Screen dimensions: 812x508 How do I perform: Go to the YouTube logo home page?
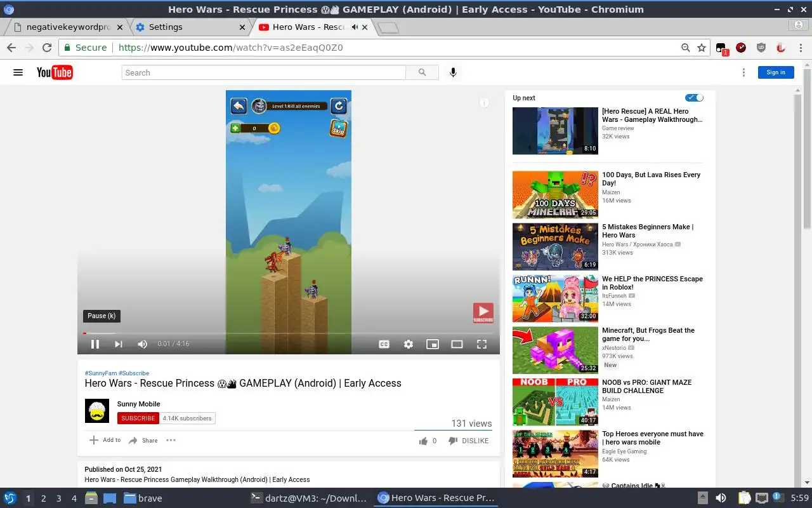[55, 72]
